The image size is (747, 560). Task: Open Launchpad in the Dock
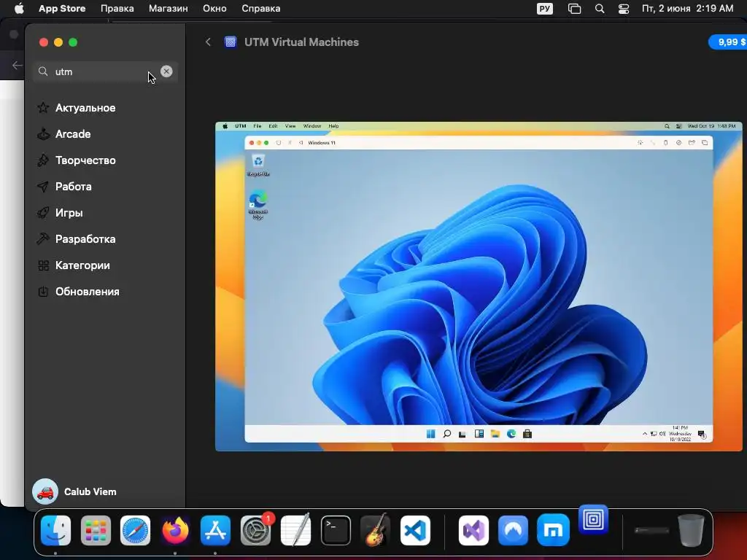coord(96,530)
